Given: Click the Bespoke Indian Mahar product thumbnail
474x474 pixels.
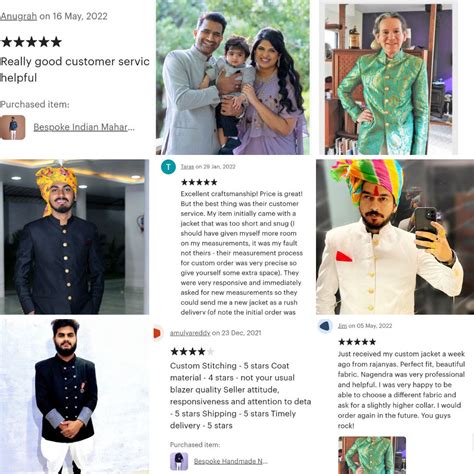Looking at the screenshot, I should coord(13,127).
